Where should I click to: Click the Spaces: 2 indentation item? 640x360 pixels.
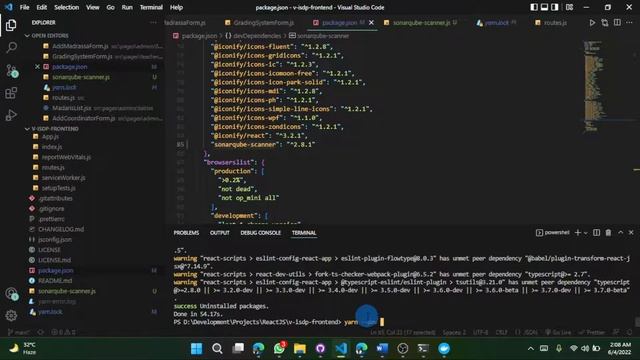tap(454, 332)
